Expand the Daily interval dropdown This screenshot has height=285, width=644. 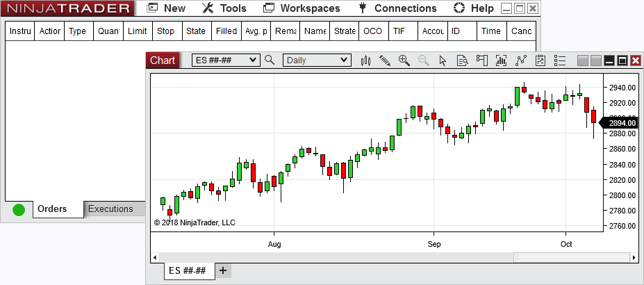343,60
